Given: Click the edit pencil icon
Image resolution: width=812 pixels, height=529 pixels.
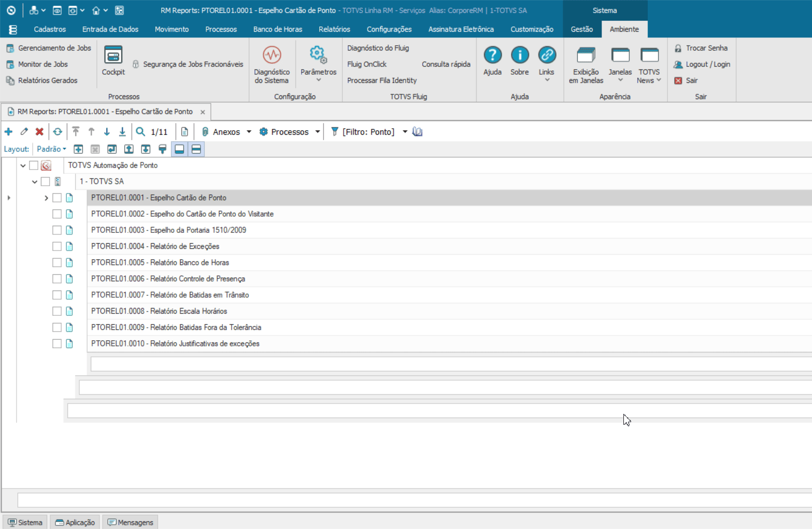Looking at the screenshot, I should tap(24, 132).
